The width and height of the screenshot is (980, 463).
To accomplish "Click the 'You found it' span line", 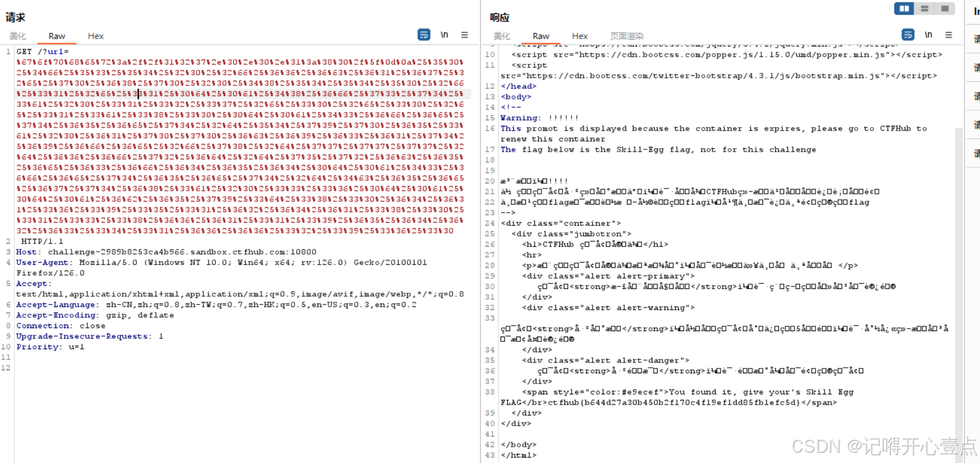I will coord(688,392).
